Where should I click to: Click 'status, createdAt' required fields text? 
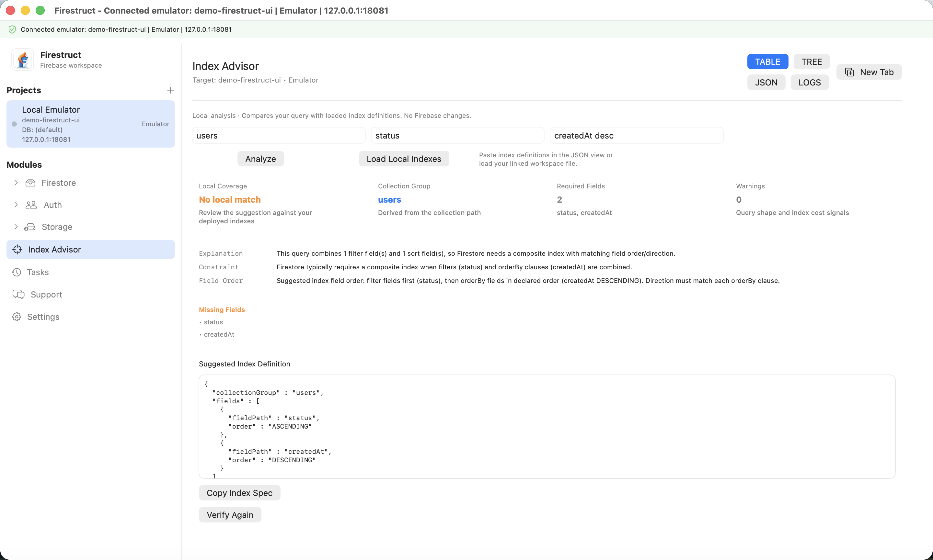584,213
